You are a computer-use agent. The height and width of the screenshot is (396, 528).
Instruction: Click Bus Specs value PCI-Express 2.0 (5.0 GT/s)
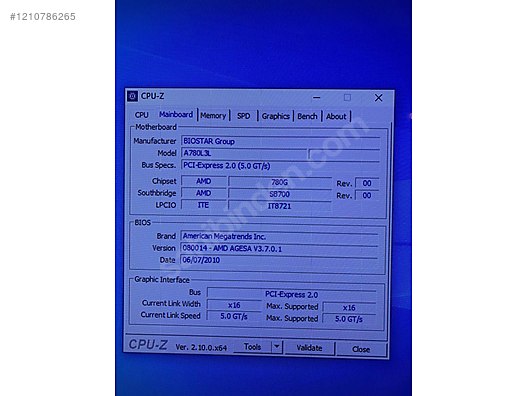[x=281, y=166]
